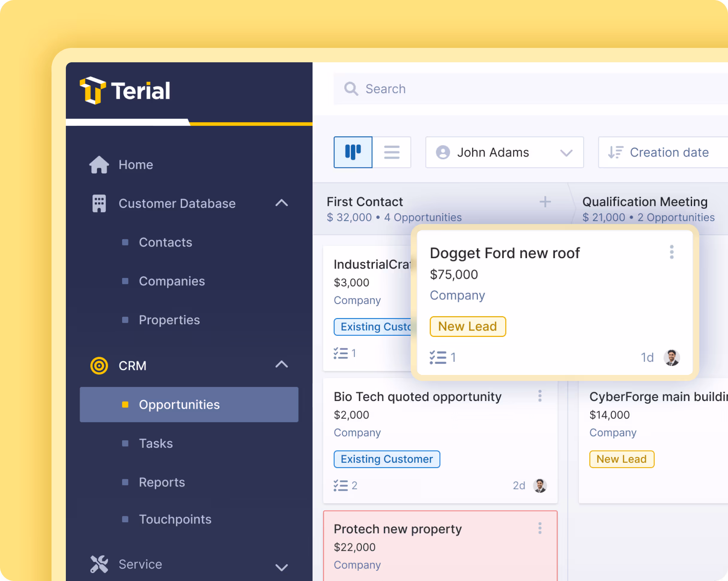The height and width of the screenshot is (581, 728).
Task: Add an opportunity to First Contact column
Action: 545,202
